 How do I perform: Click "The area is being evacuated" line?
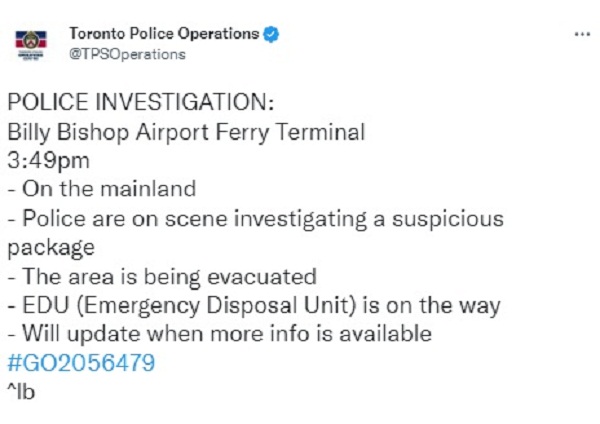pyautogui.click(x=161, y=276)
